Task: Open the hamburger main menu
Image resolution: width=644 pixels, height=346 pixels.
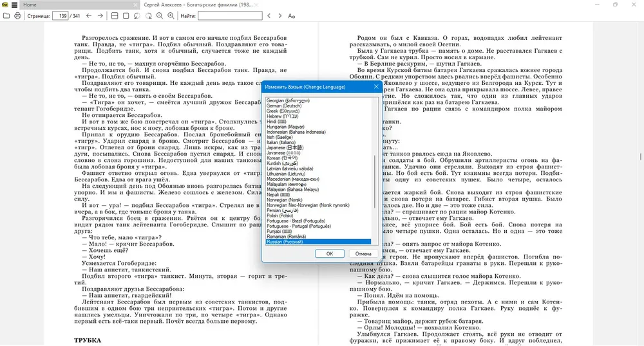Action: [14, 5]
